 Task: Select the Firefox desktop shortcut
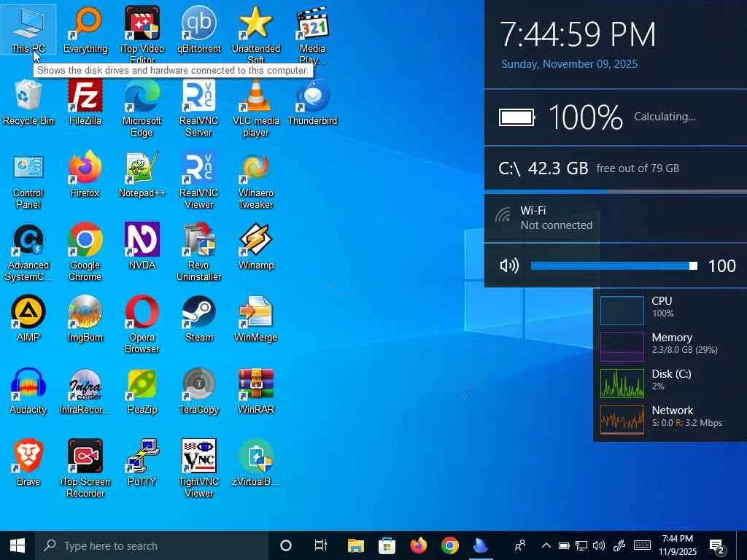click(85, 174)
